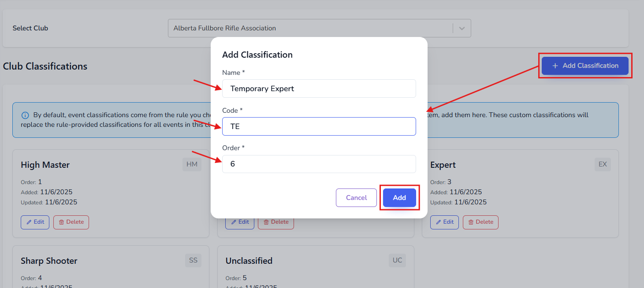Click the EX badge on Expert card
Image resolution: width=644 pixels, height=288 pixels.
[x=602, y=164]
